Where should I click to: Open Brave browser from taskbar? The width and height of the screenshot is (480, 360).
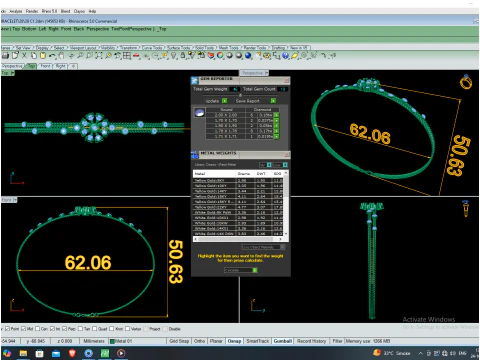[x=72, y=353]
